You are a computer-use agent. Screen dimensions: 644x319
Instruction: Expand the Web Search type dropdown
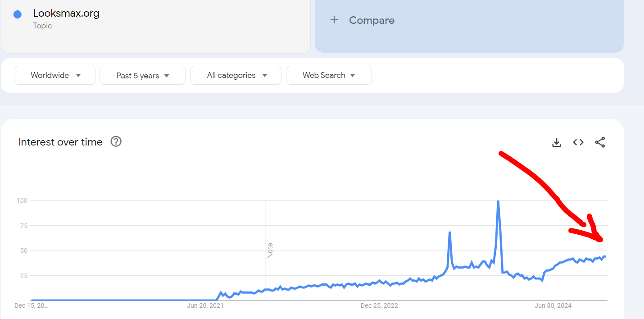coord(329,75)
